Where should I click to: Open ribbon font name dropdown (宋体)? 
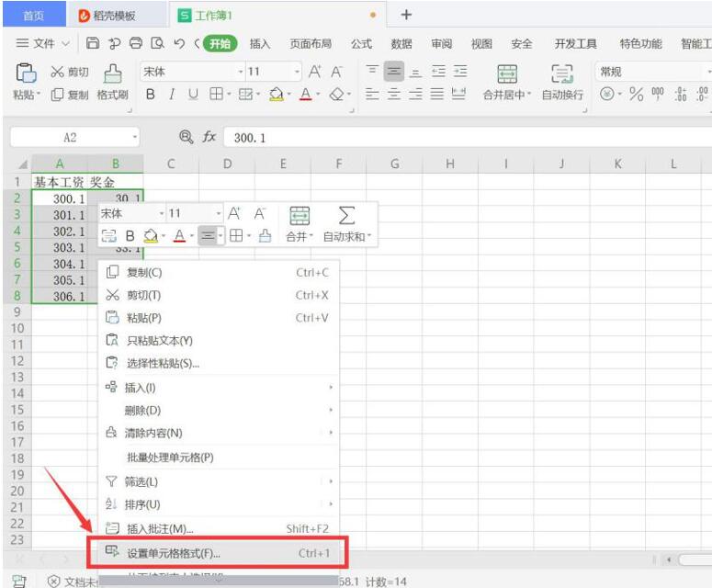click(241, 72)
